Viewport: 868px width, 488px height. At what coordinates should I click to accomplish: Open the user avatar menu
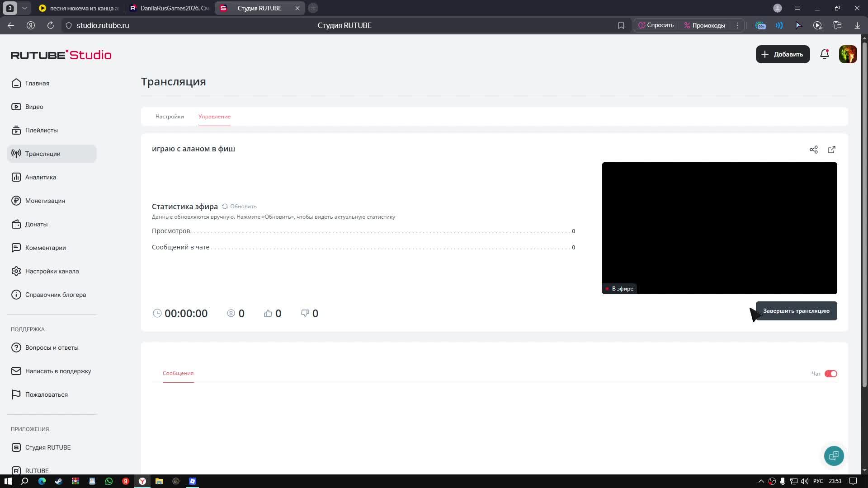(x=848, y=54)
